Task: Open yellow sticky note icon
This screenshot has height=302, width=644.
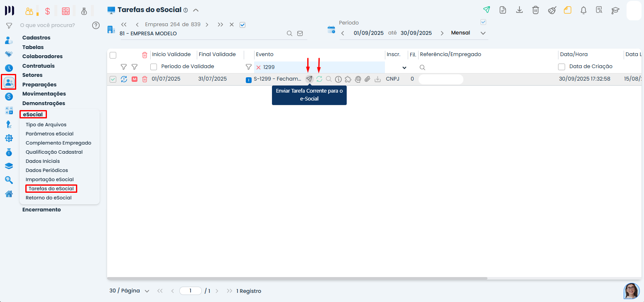Action: pyautogui.click(x=568, y=10)
